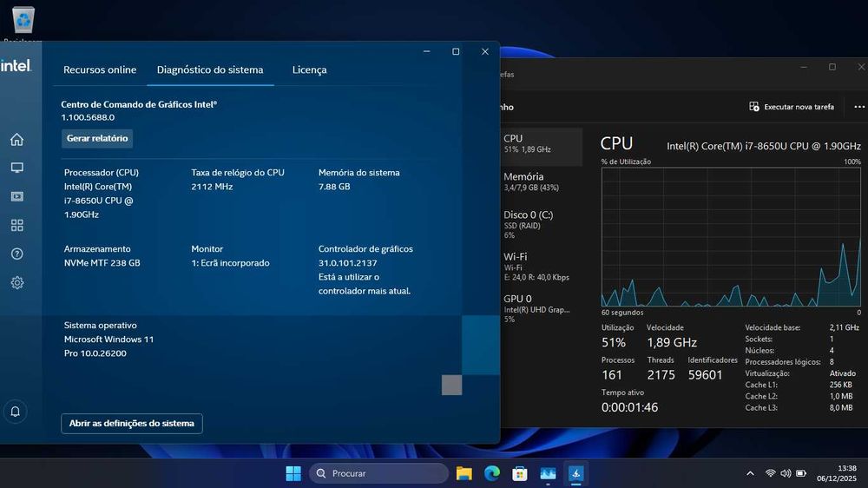This screenshot has height=488, width=868.
Task: Switch to Intel Graphics taskbar icon
Action: [575, 473]
